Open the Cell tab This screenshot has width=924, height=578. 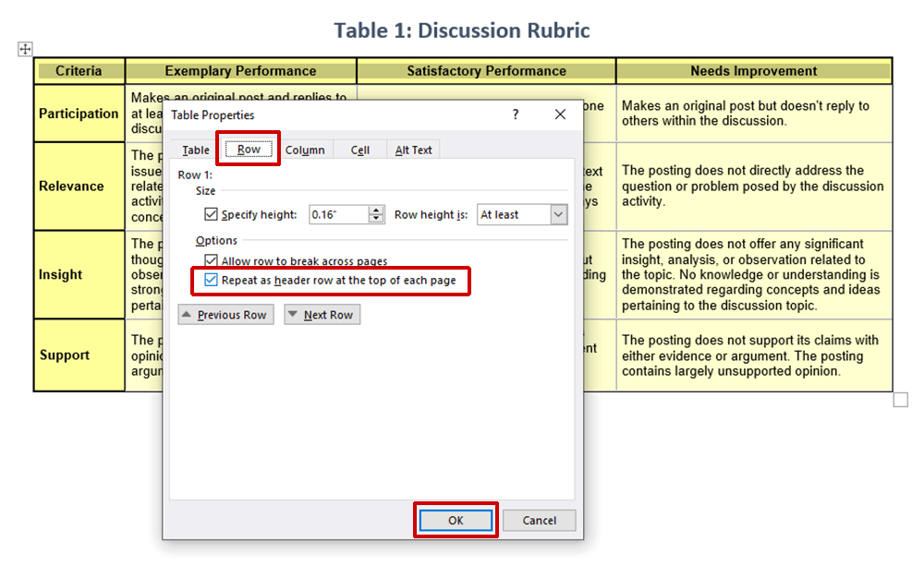(360, 149)
